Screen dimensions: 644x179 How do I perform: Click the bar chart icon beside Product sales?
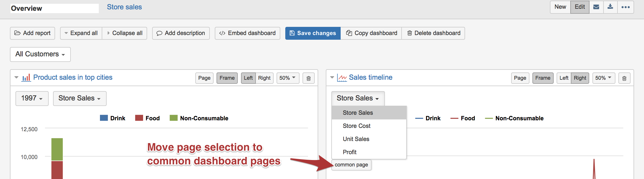coord(26,78)
